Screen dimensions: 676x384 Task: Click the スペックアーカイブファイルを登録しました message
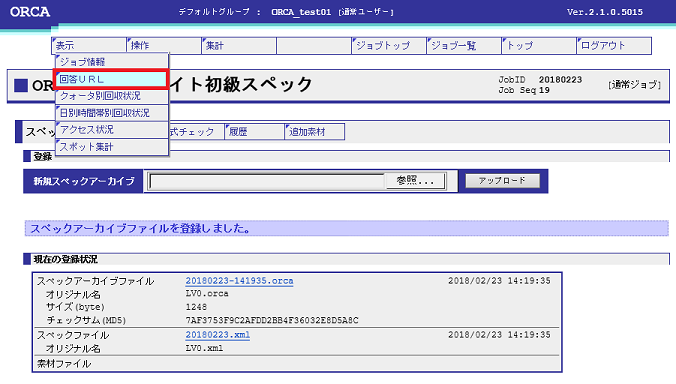click(x=140, y=228)
